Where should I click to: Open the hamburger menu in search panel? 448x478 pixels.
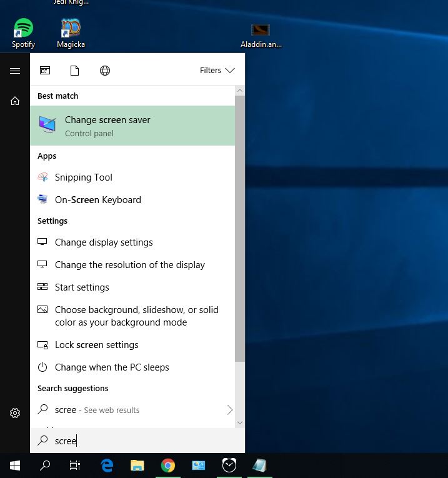pyautogui.click(x=15, y=71)
